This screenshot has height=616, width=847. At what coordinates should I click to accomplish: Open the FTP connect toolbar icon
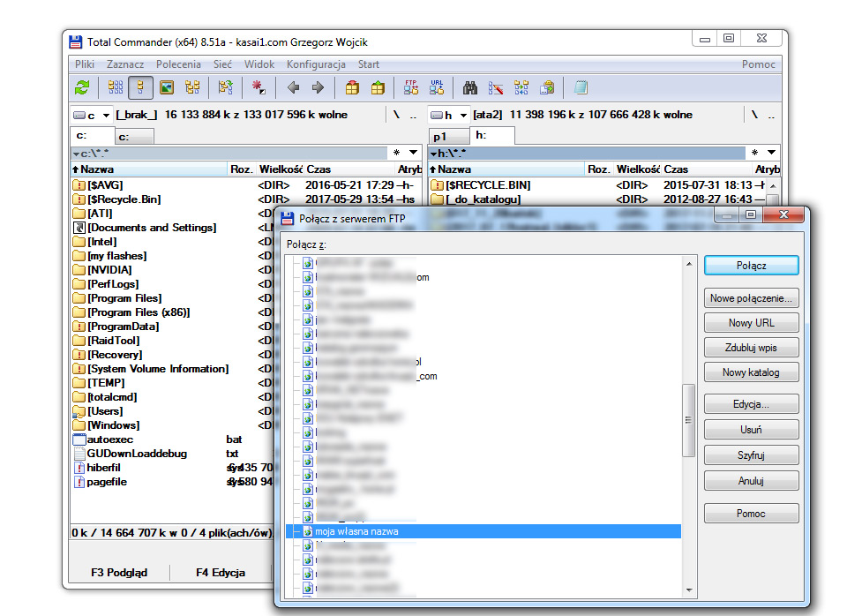tap(411, 87)
